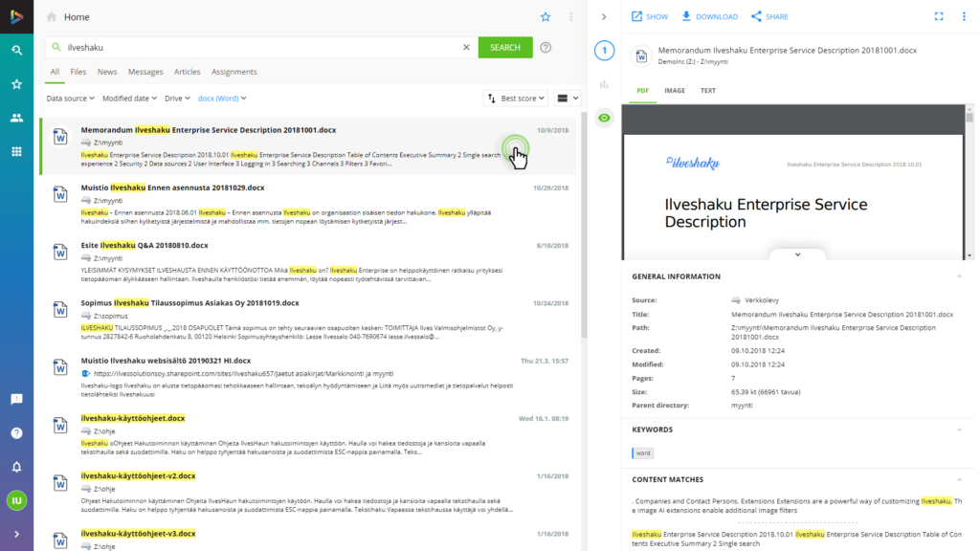Click SHOW in preview toolbar
Viewport: 980px width, 551px height.
coord(650,17)
